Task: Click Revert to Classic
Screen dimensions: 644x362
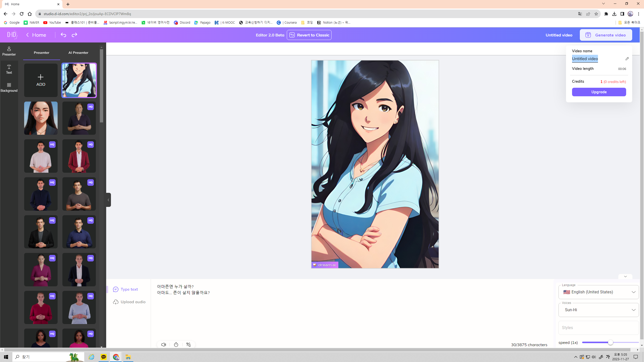Action: [x=309, y=35]
